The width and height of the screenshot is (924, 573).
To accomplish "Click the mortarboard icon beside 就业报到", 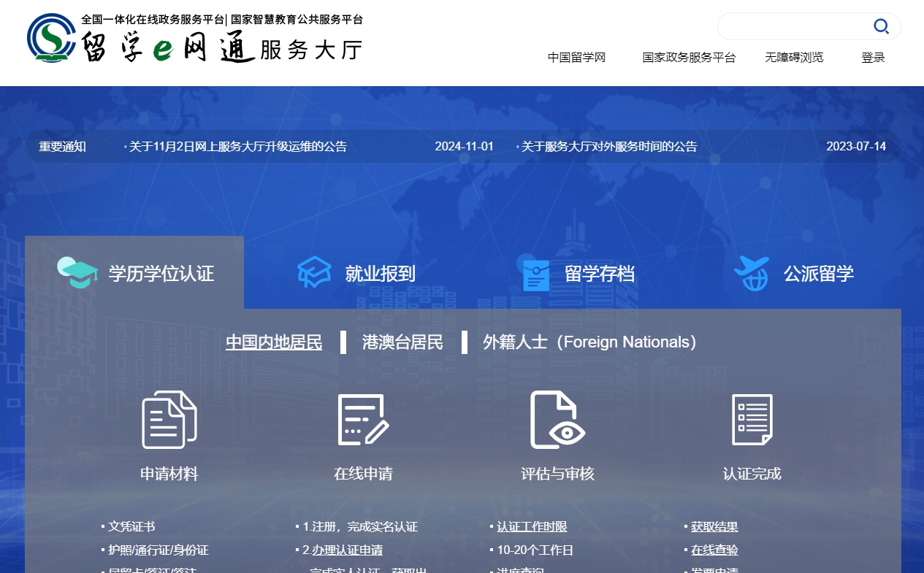I will [314, 272].
